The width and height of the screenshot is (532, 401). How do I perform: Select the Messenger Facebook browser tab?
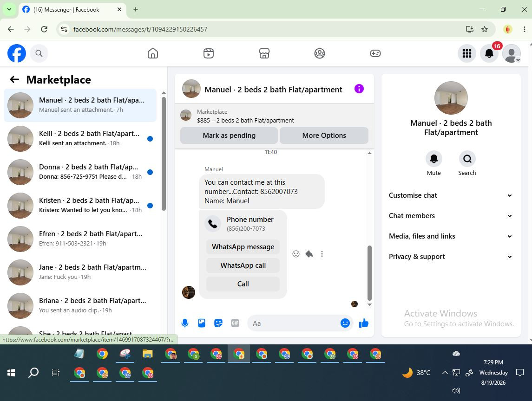72,9
